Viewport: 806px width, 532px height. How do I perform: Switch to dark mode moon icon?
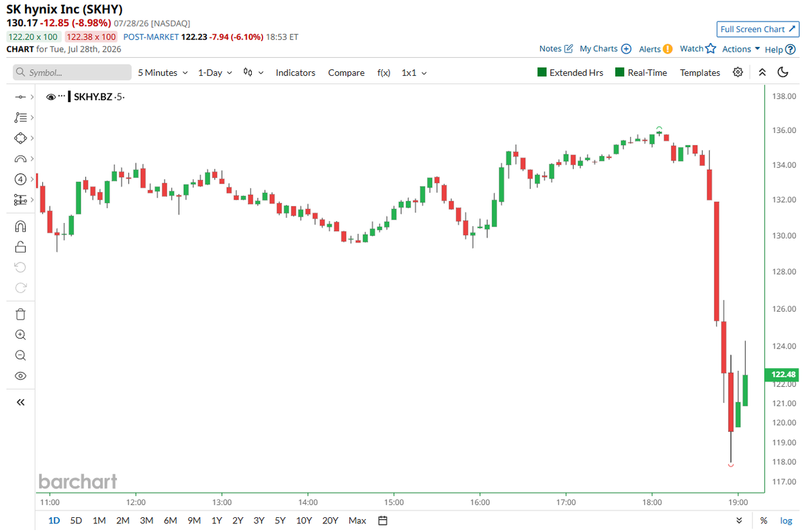click(x=783, y=73)
